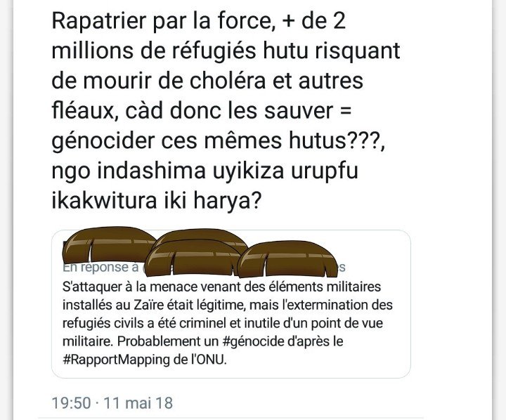The width and height of the screenshot is (506, 420).
Task: Click the lower-middle brown scribble over the handle
Action: click(194, 258)
